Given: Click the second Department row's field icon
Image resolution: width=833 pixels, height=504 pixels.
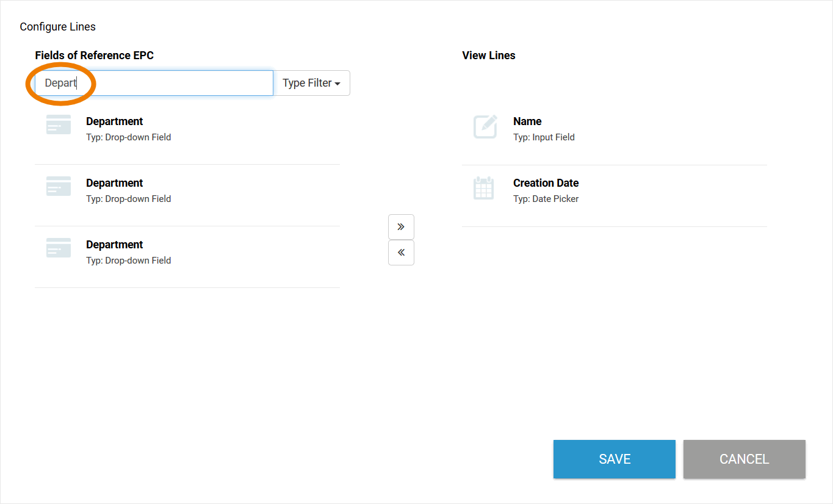Looking at the screenshot, I should [59, 187].
